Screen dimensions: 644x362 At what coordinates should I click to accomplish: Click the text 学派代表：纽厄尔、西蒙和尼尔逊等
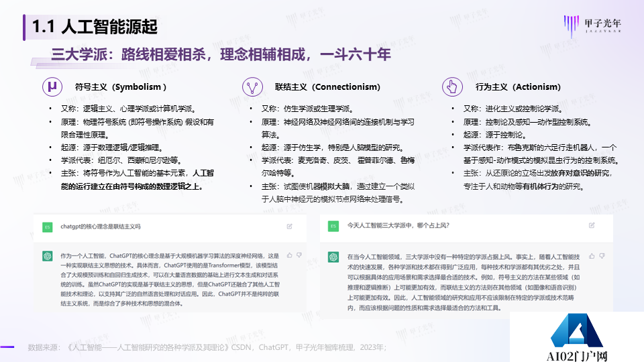(x=121, y=160)
